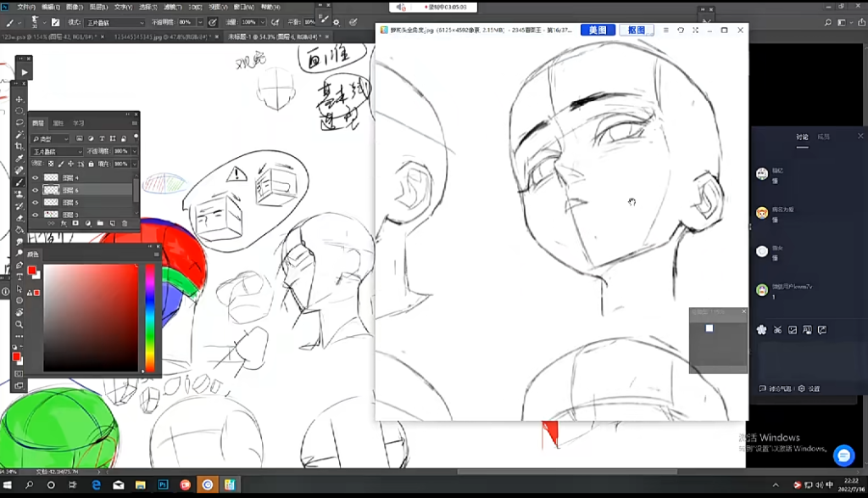Pick the Eyedropper tool
Screen dimensions: 868x498
click(19, 158)
